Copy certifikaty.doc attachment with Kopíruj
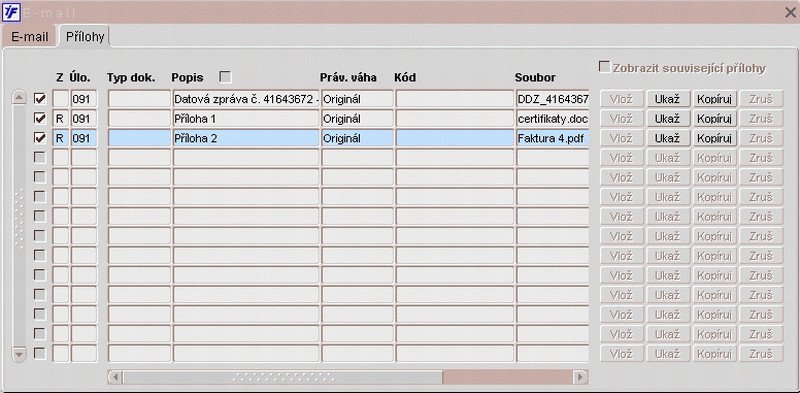This screenshot has height=393, width=800. pos(714,118)
